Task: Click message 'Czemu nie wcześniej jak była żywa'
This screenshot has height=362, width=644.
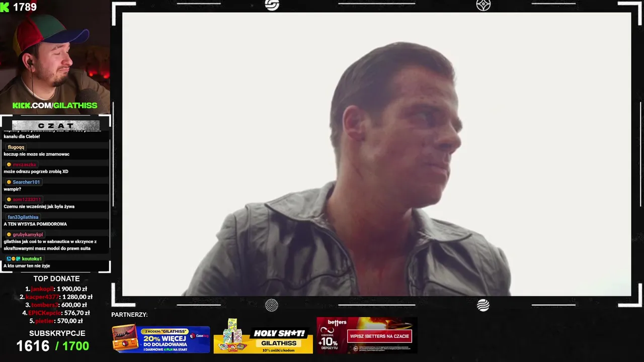Action: (x=39, y=207)
